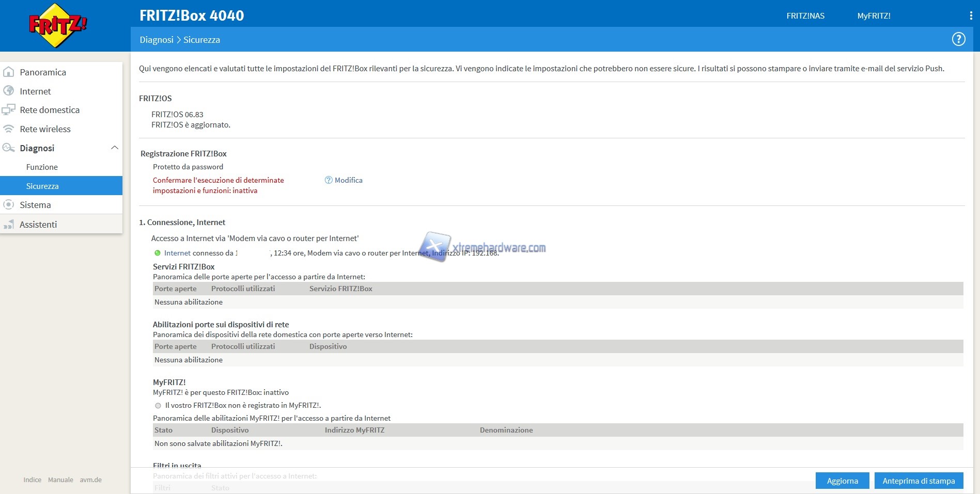Screen dimensions: 980x494
Task: Open the Manuale footer link
Action: point(60,480)
